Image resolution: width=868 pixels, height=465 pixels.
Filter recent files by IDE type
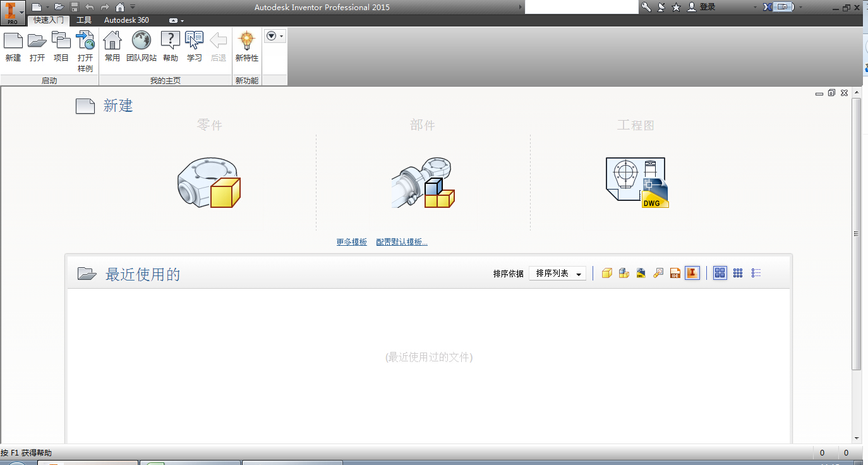click(675, 273)
